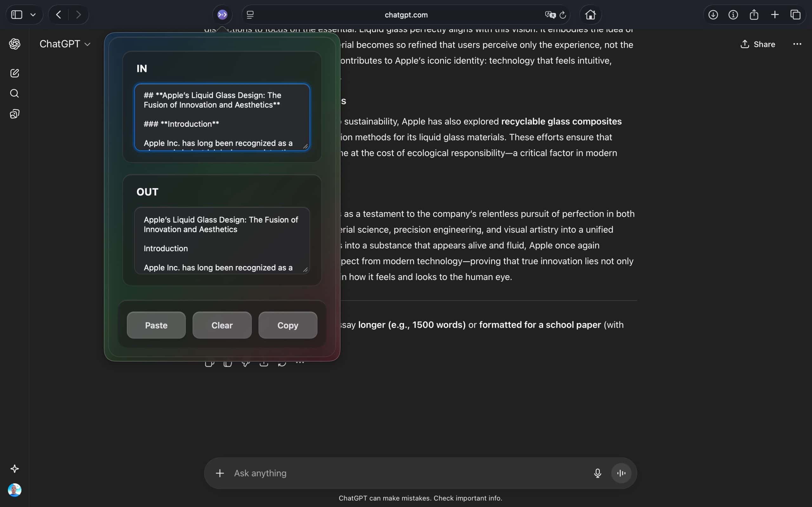
Task: Open the ellipsis menu next to Share
Action: (x=797, y=44)
